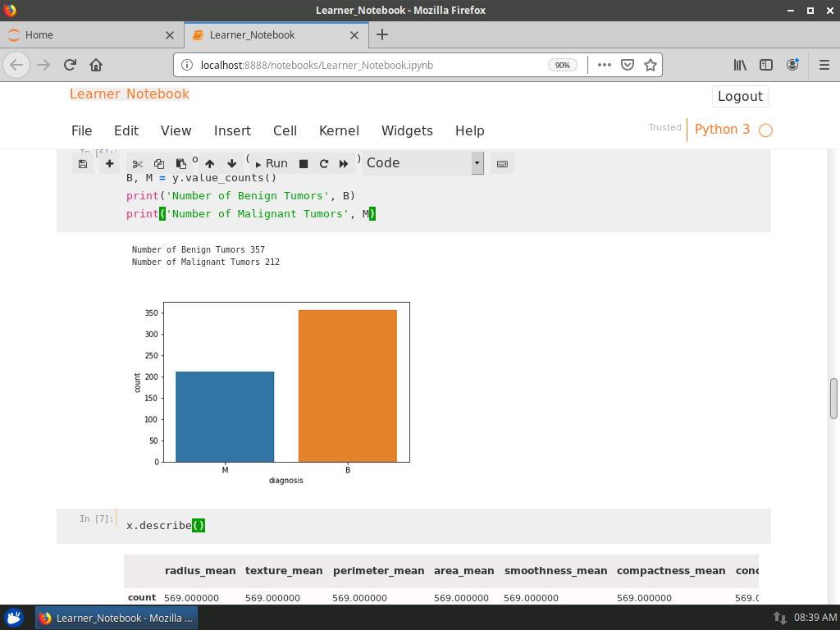
Task: Toggle the Firefox sidebar view
Action: pos(766,66)
